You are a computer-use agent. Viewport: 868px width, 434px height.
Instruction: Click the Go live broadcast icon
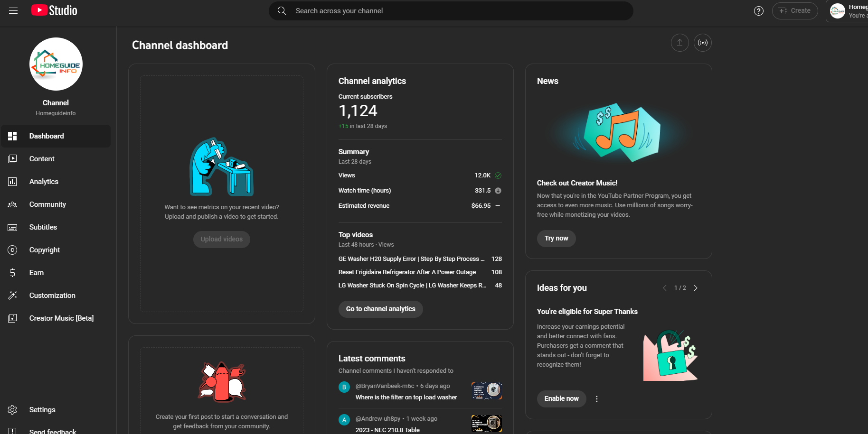(703, 43)
